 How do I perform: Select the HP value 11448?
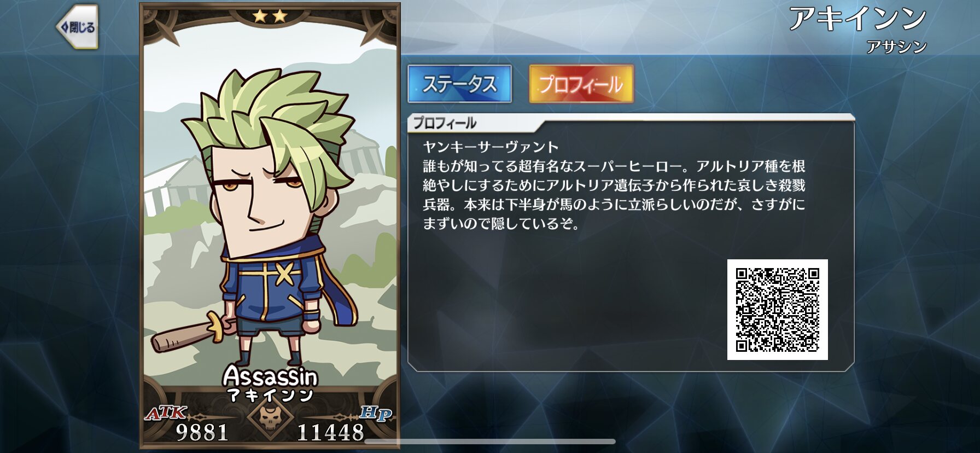tap(330, 433)
